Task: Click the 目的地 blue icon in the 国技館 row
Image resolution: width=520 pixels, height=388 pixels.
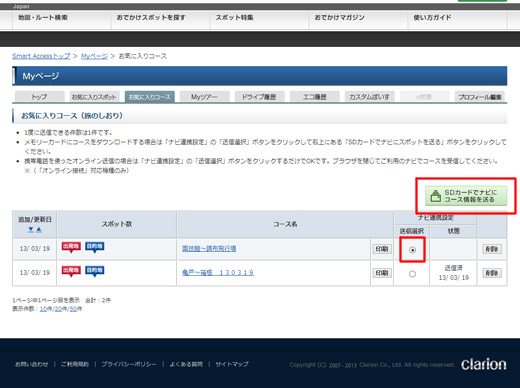Action: pos(95,247)
